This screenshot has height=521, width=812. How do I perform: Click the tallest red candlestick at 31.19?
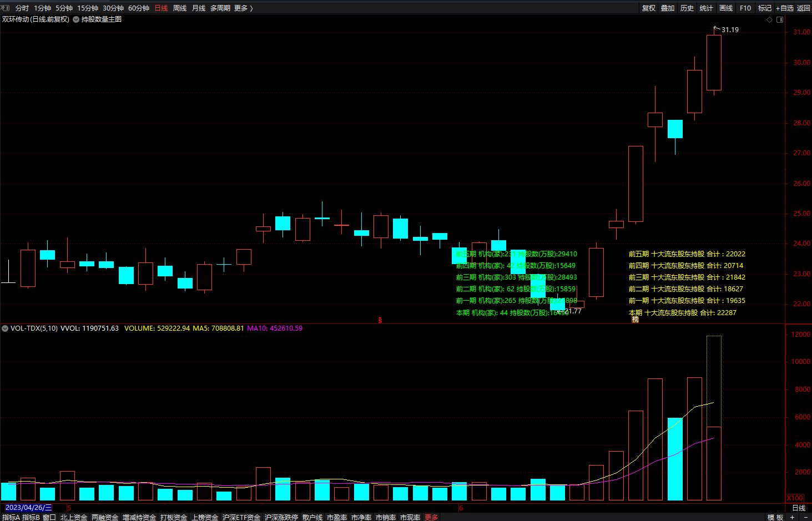[x=714, y=63]
